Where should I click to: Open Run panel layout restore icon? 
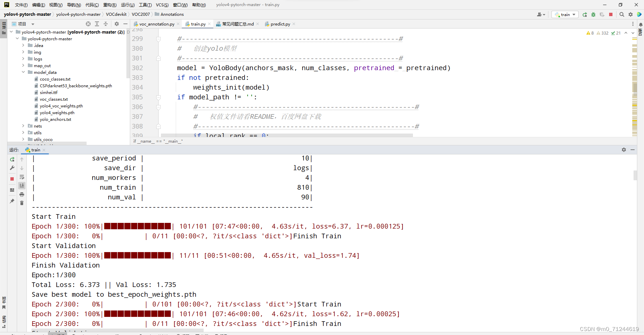point(12,190)
